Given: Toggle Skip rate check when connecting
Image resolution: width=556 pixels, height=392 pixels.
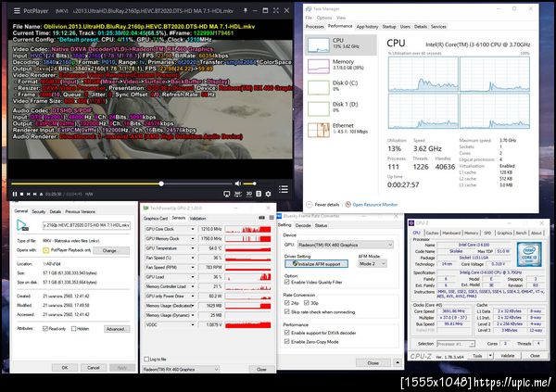Looking at the screenshot, I should pos(287,311).
